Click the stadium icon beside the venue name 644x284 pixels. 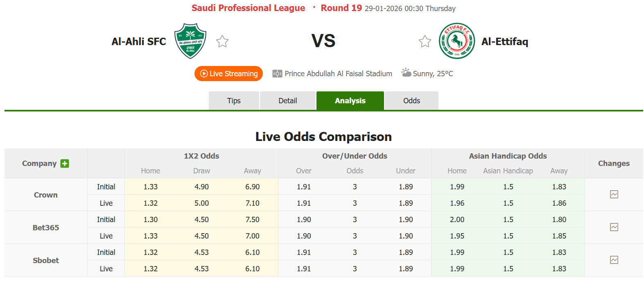[x=277, y=73]
